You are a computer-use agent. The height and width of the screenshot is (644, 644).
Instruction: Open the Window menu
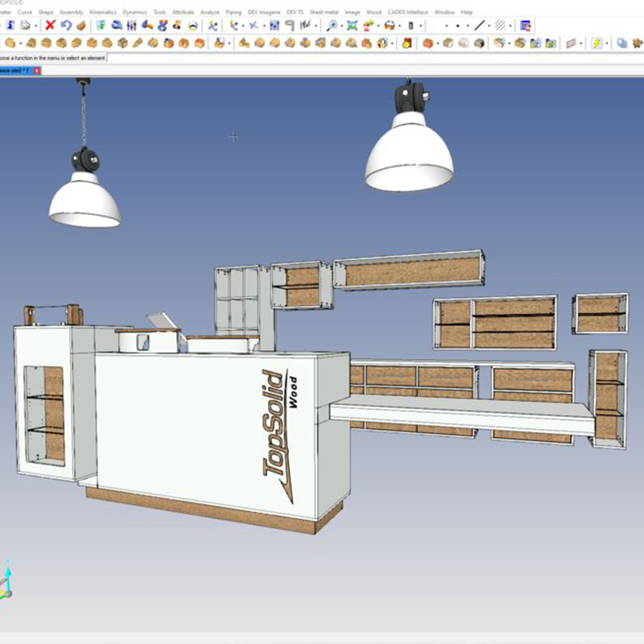click(x=444, y=12)
